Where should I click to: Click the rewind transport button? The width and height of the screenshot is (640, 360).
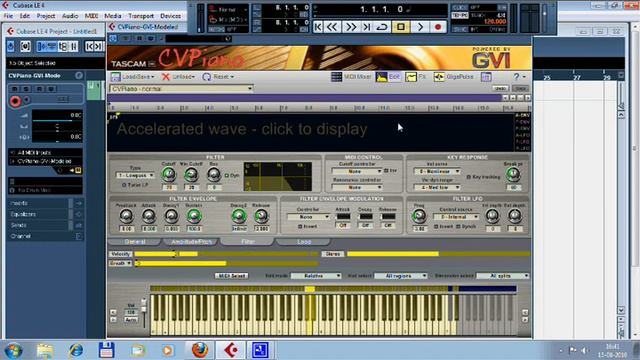point(333,27)
